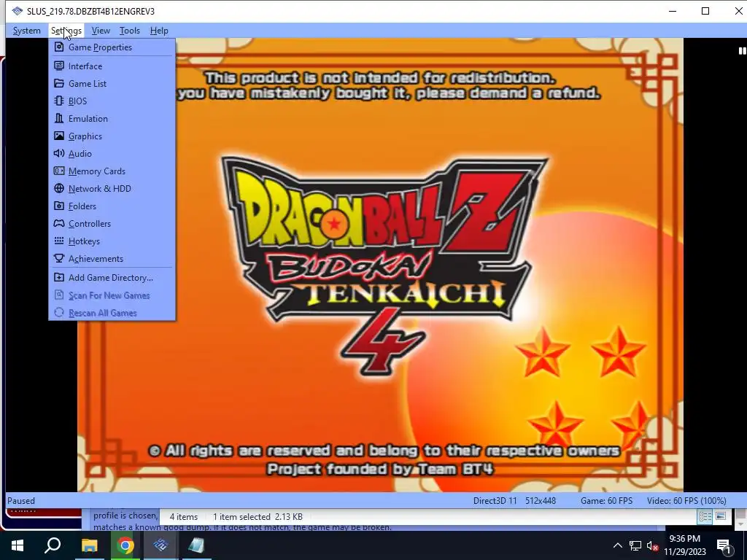Open the Tools menu
This screenshot has height=560, width=747.
[x=130, y=31]
